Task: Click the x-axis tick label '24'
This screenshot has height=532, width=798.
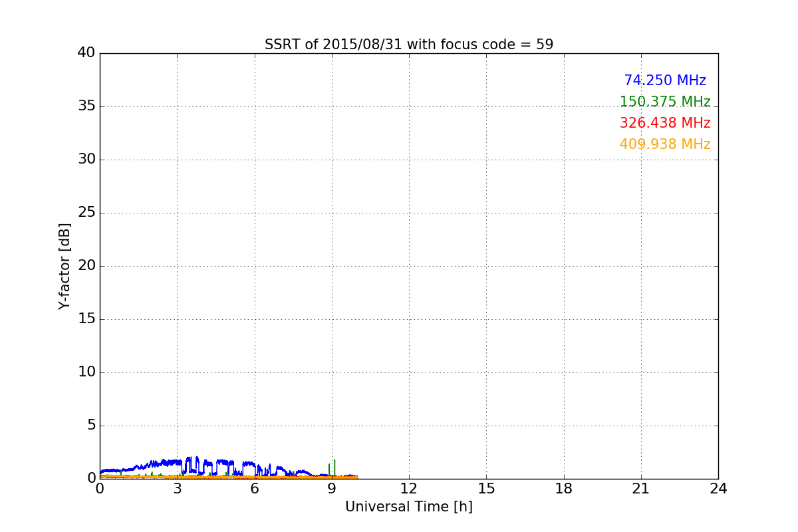Action: (718, 489)
